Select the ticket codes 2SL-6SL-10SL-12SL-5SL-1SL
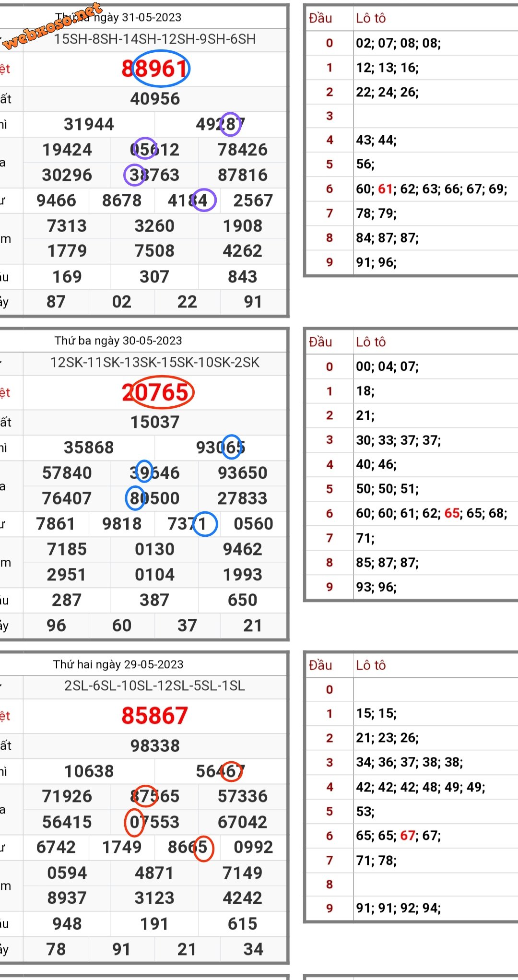 click(155, 686)
